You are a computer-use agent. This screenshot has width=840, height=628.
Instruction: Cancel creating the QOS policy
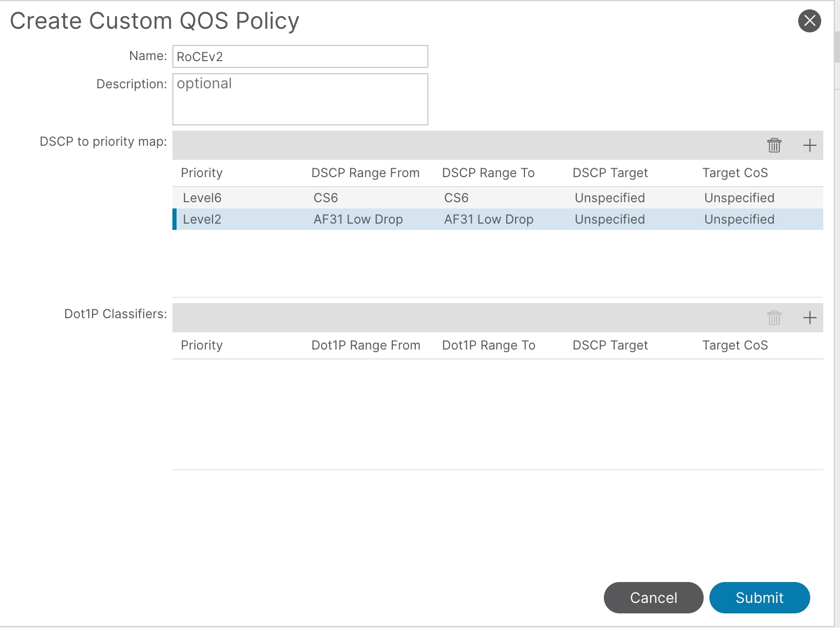coord(654,598)
